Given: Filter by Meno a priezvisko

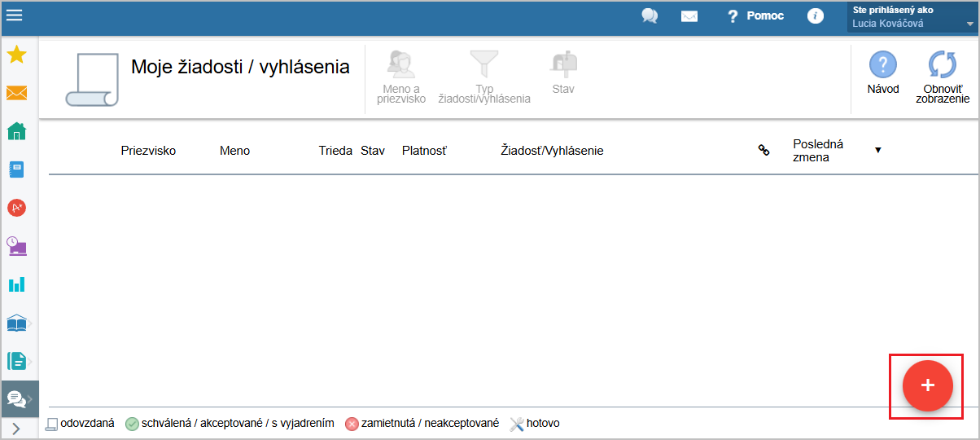Looking at the screenshot, I should (x=401, y=77).
